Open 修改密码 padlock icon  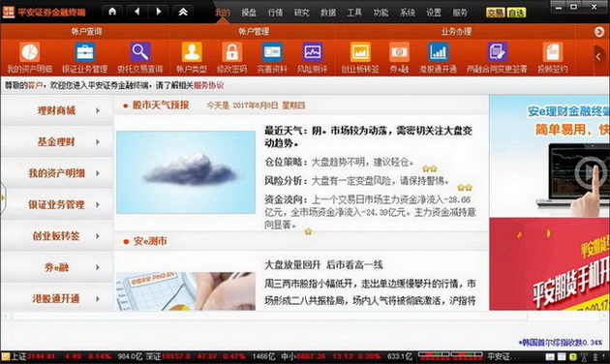[231, 52]
